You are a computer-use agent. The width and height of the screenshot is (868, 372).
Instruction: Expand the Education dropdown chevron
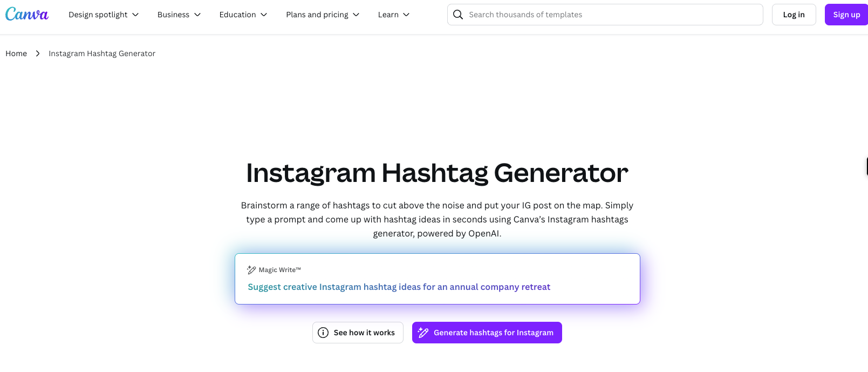pos(264,15)
